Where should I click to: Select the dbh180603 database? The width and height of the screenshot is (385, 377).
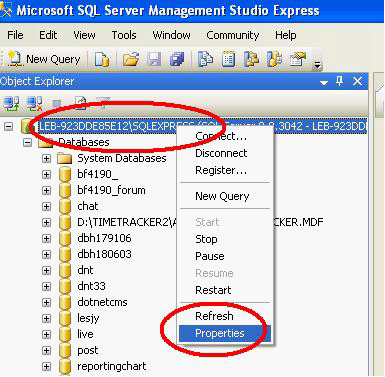(x=104, y=254)
